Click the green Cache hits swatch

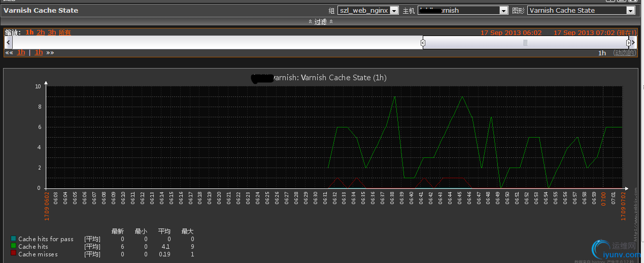(13, 246)
